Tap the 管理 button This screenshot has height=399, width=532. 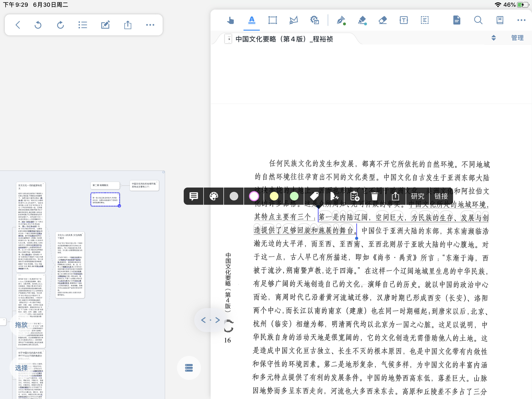click(517, 38)
